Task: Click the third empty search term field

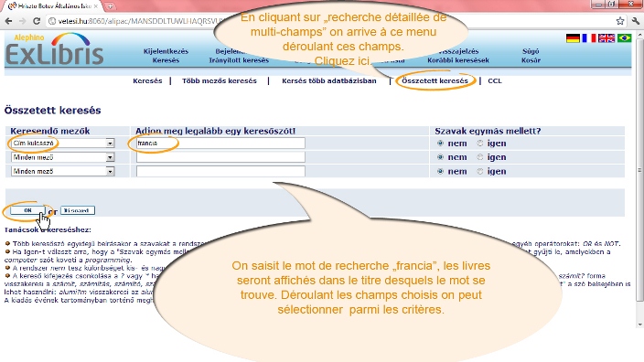Action: pyautogui.click(x=220, y=171)
